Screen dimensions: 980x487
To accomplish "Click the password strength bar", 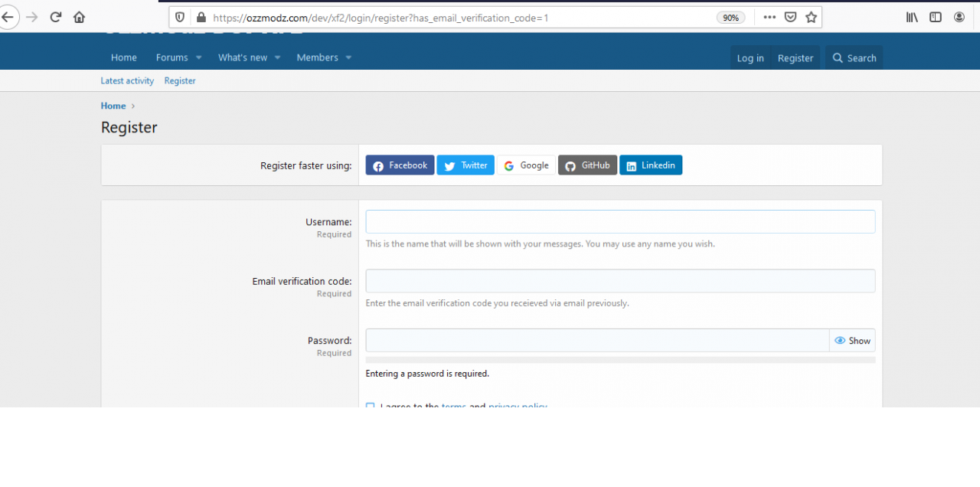I will coord(620,358).
